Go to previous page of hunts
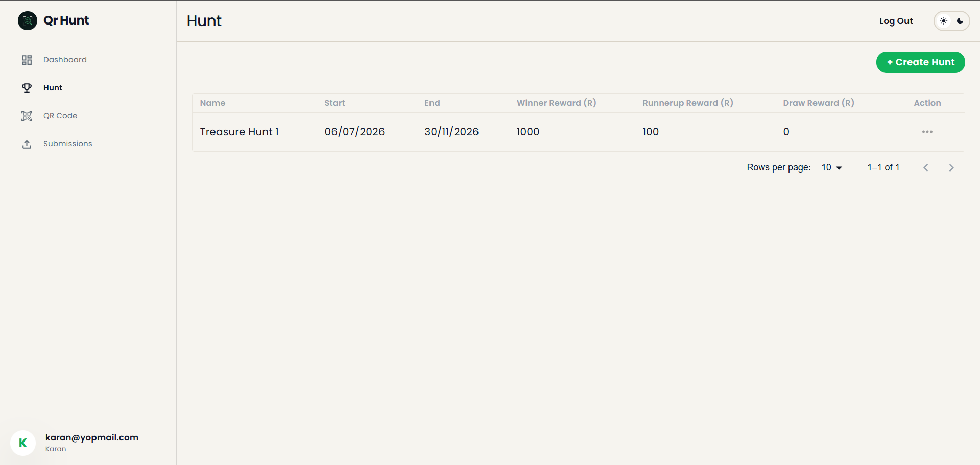Image resolution: width=980 pixels, height=465 pixels. point(925,167)
